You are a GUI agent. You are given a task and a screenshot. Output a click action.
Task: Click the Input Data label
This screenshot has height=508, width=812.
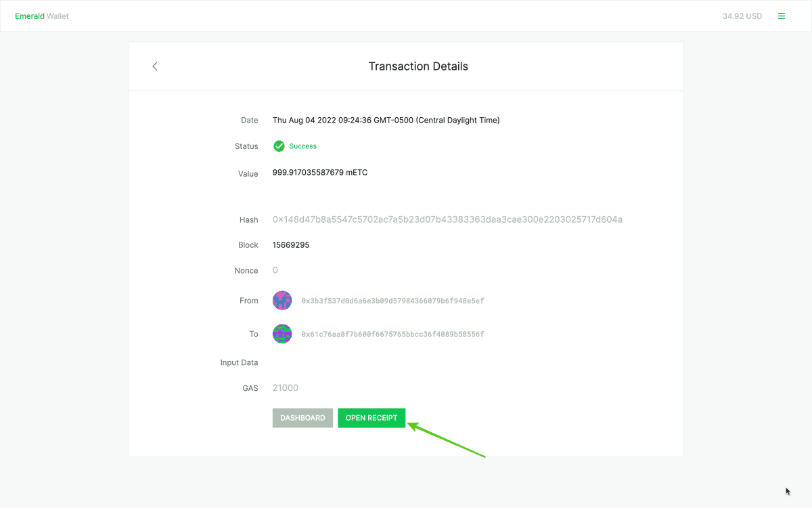(x=239, y=362)
